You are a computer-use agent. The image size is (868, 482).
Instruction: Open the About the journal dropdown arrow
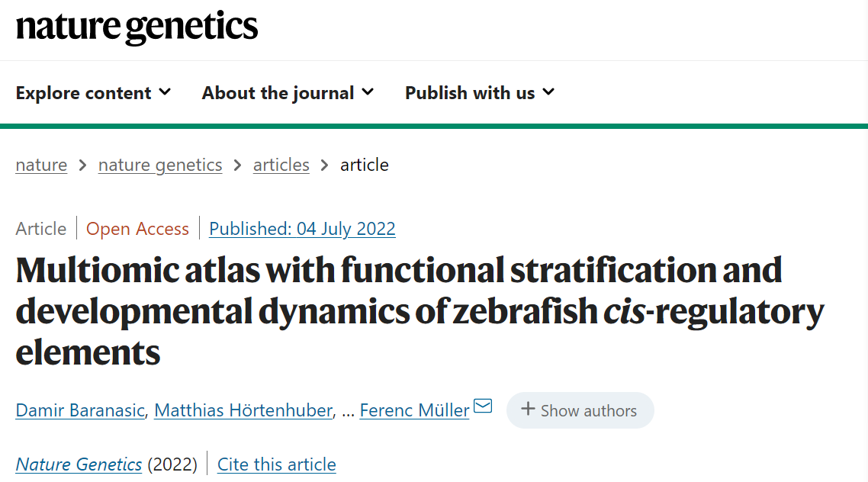point(368,92)
